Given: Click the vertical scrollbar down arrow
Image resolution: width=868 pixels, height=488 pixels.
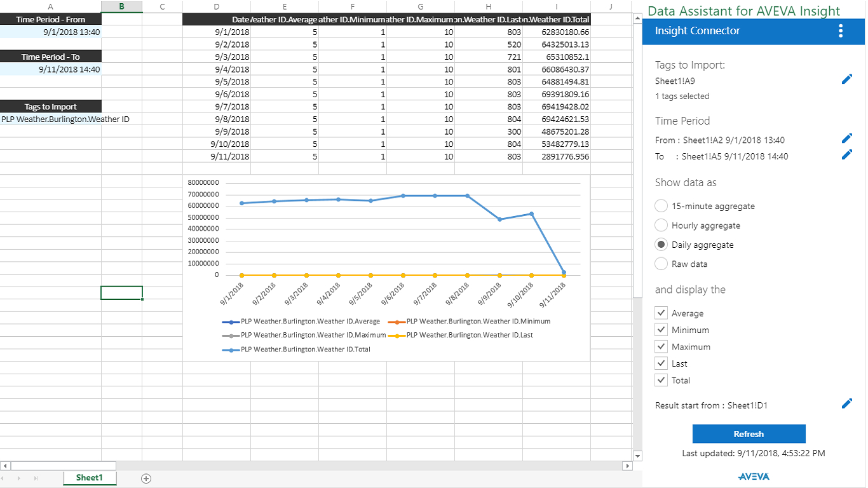Looking at the screenshot, I should [638, 456].
